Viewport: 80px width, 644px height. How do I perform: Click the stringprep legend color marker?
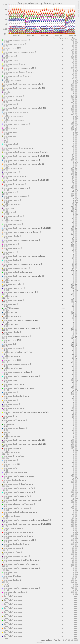pyautogui.click(x=3, y=424)
